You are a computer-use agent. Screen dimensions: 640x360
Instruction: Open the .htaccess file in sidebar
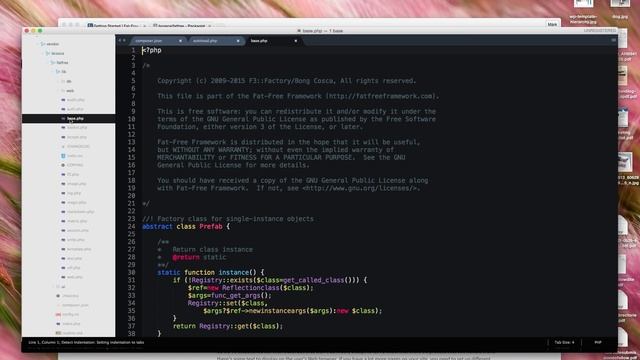point(71,296)
